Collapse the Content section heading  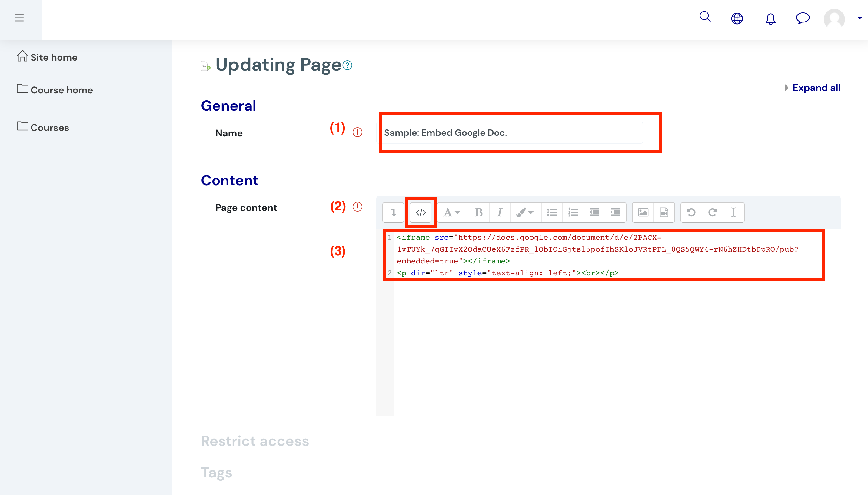click(230, 180)
